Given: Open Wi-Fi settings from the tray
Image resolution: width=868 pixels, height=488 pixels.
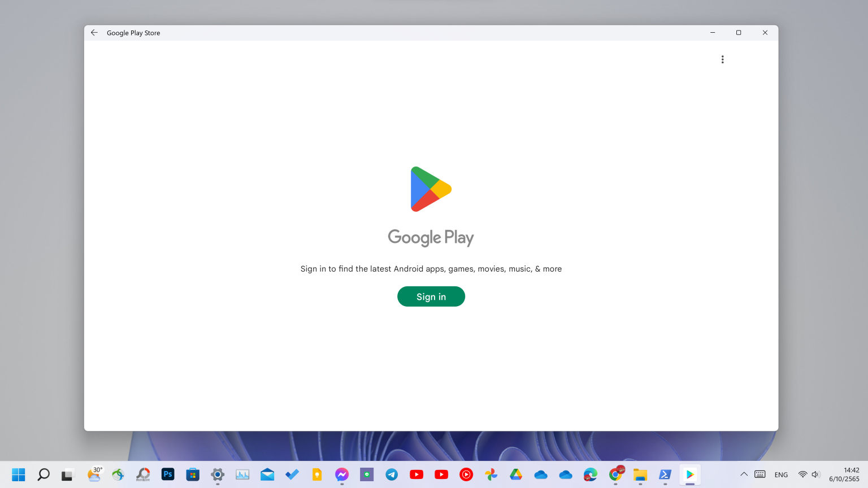Looking at the screenshot, I should coord(802,474).
